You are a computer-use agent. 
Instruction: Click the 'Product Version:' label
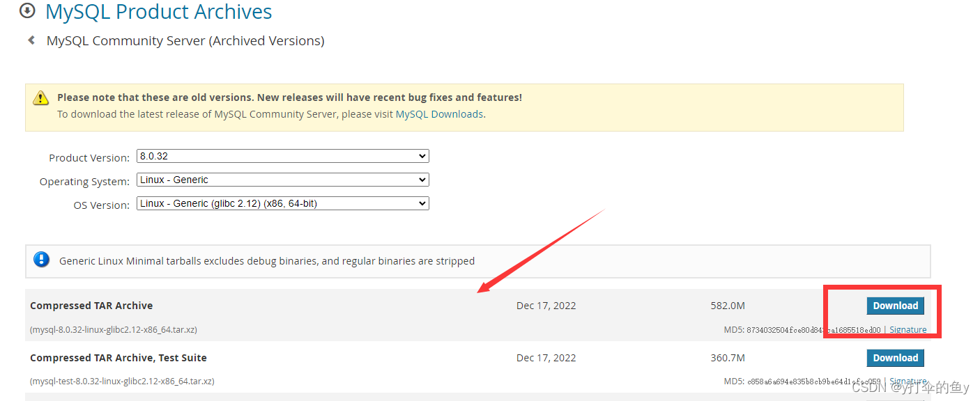pos(89,158)
